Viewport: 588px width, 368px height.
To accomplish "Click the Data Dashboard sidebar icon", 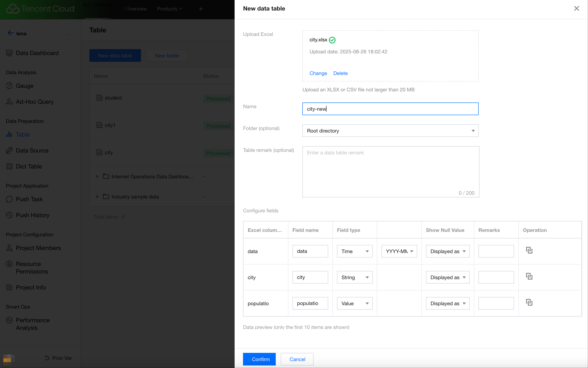I will click(x=9, y=53).
